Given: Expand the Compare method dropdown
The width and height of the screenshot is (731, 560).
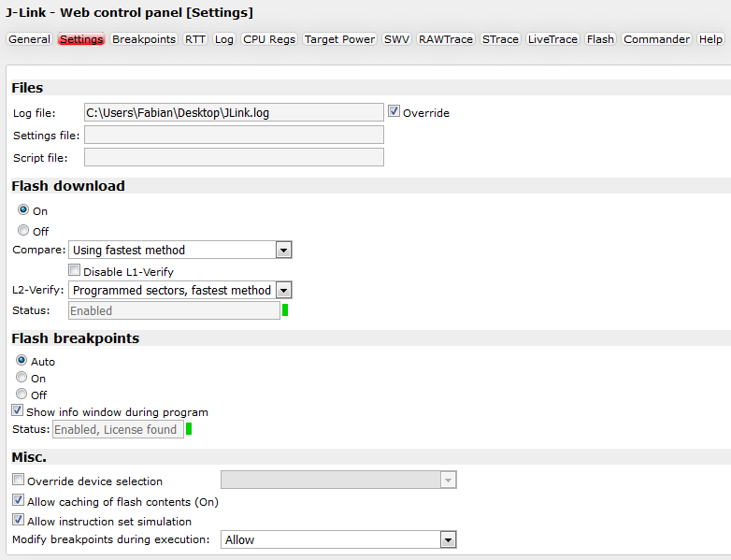Looking at the screenshot, I should (284, 251).
